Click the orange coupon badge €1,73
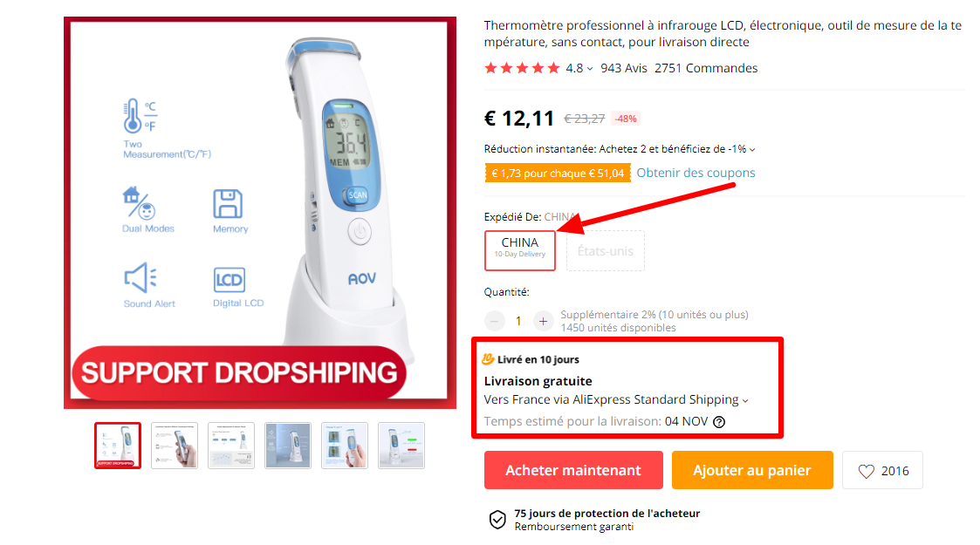Viewport: 980px width, 545px height. click(558, 173)
